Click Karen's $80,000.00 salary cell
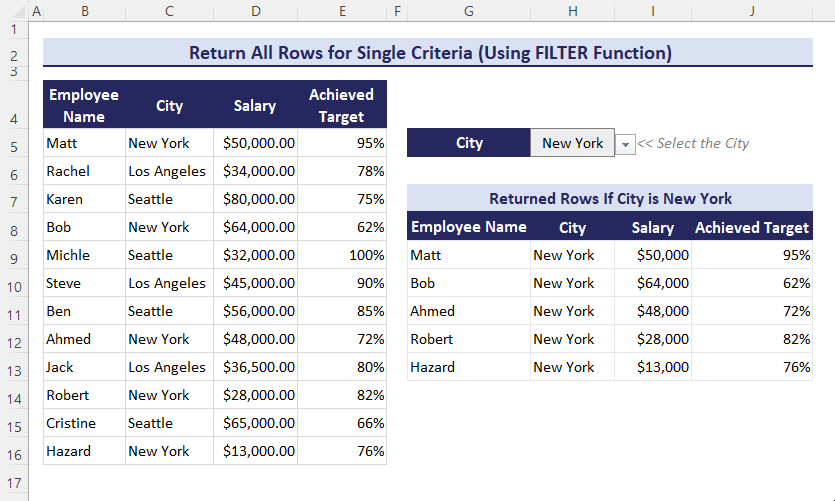 pyautogui.click(x=255, y=199)
